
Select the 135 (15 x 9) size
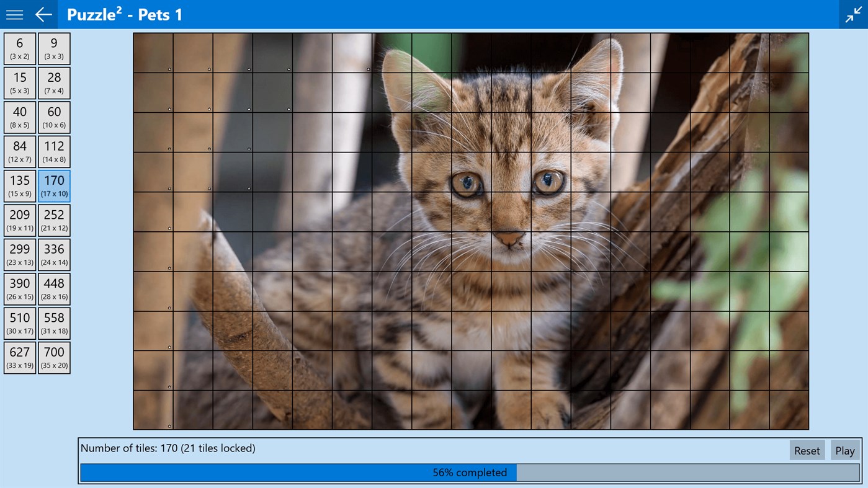(19, 185)
